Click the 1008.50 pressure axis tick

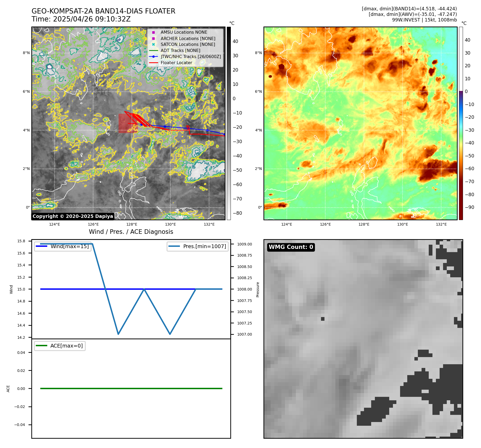(x=245, y=267)
